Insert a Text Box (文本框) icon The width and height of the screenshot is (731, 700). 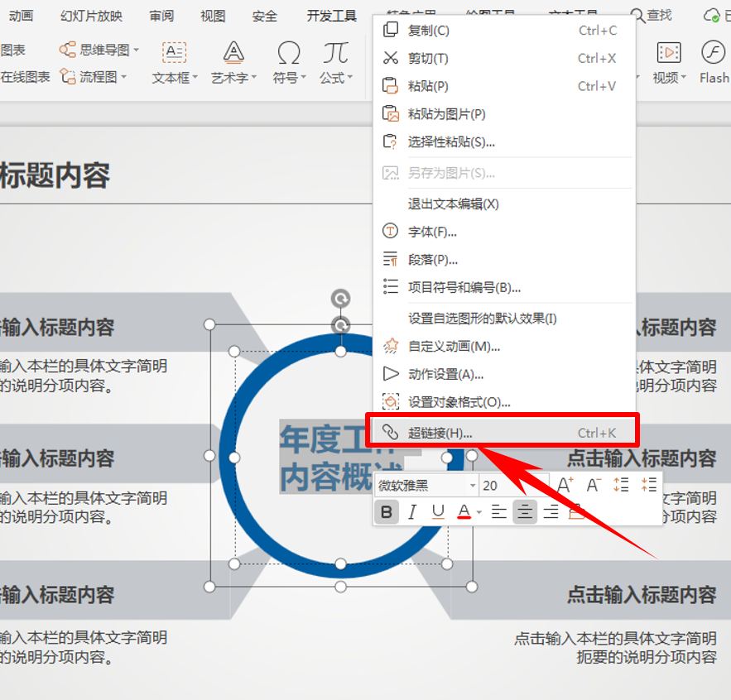click(x=175, y=52)
